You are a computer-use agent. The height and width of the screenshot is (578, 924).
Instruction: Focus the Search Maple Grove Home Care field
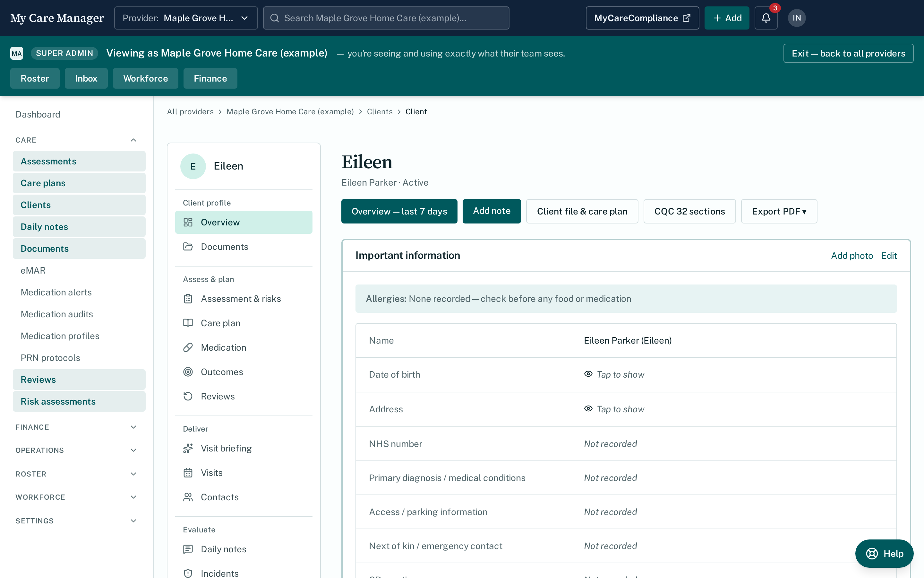[x=386, y=18]
